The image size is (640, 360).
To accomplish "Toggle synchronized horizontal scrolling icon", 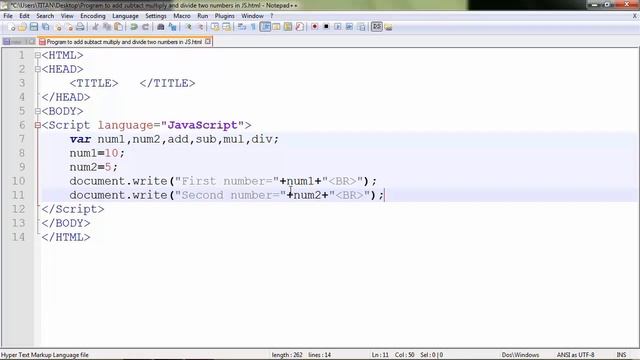I will (x=227, y=27).
